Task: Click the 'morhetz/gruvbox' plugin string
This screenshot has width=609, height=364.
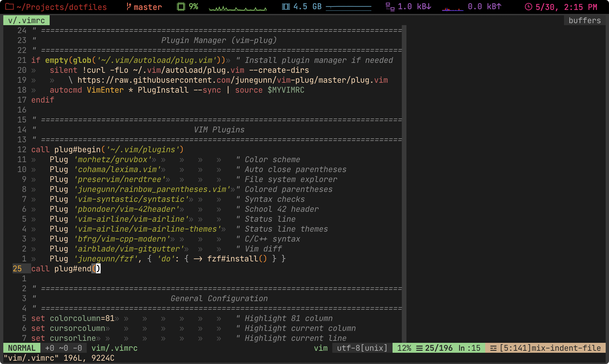Action: pos(113,159)
